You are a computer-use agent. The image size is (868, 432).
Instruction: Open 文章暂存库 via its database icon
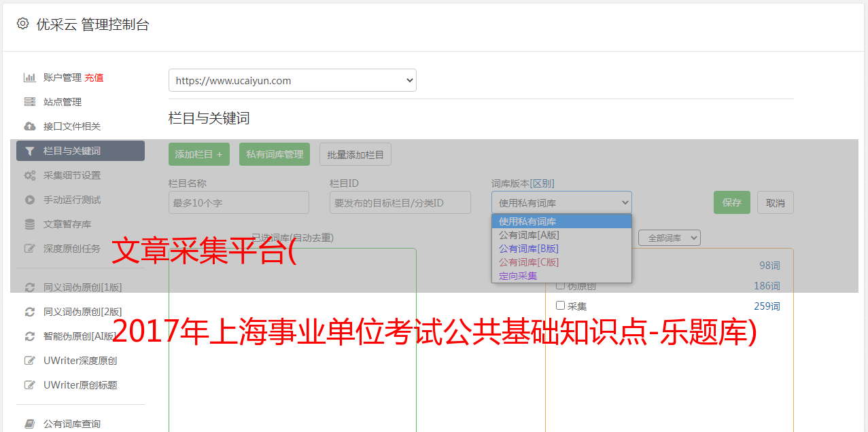(30, 224)
